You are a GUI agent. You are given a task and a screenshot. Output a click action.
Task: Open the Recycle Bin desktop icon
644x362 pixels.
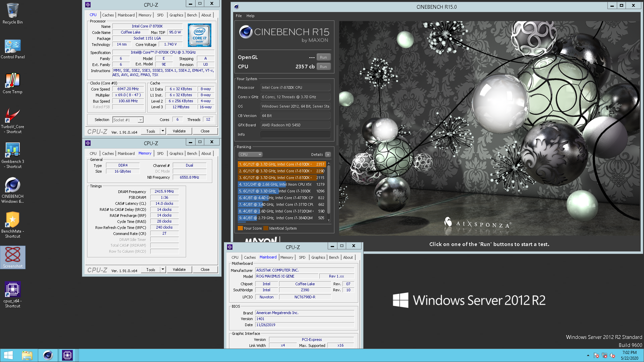point(12,13)
